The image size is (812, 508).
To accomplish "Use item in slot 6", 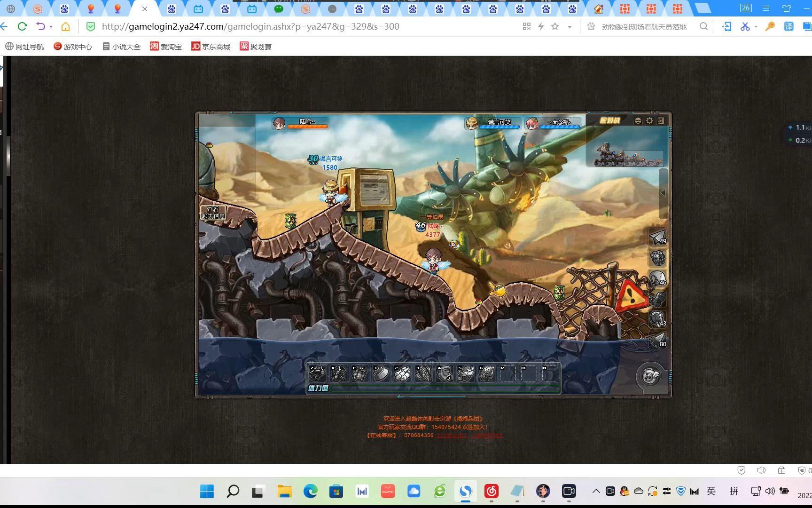I will click(487, 374).
